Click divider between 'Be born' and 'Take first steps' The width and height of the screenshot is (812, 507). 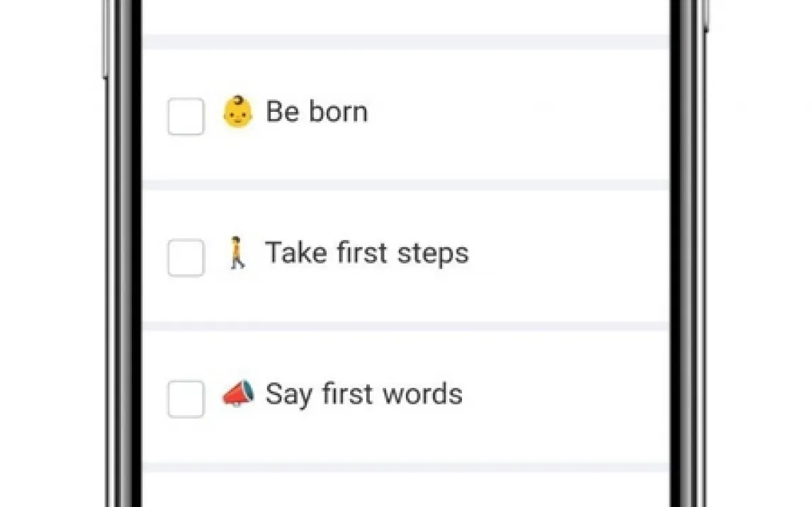click(x=405, y=185)
